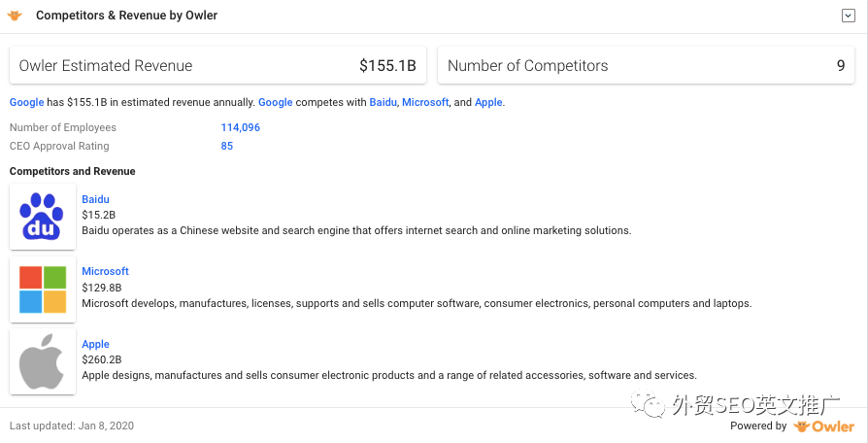Click the Baidu link in summary sentence
The image size is (868, 443).
pos(383,102)
